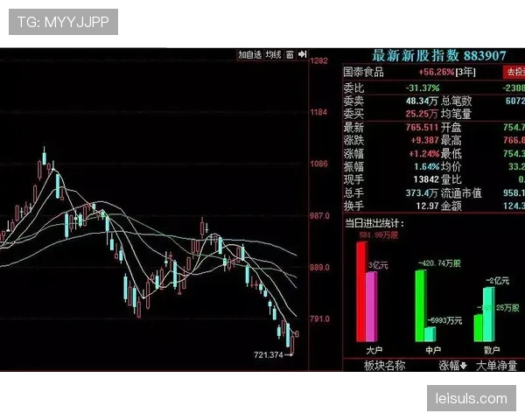Click the leisuls.com watermark link
The height and width of the screenshot is (420, 525).
click(472, 399)
